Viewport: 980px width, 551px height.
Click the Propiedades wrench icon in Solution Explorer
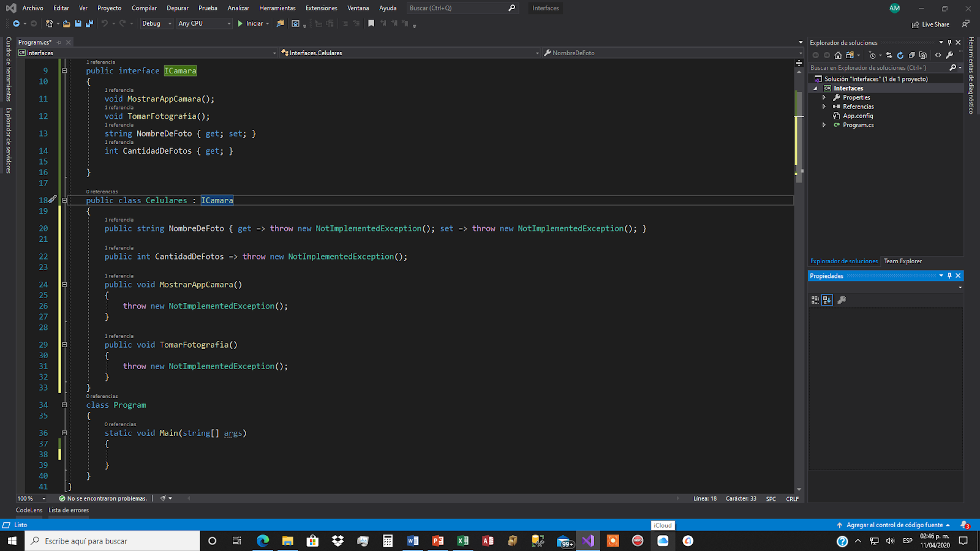(x=949, y=55)
